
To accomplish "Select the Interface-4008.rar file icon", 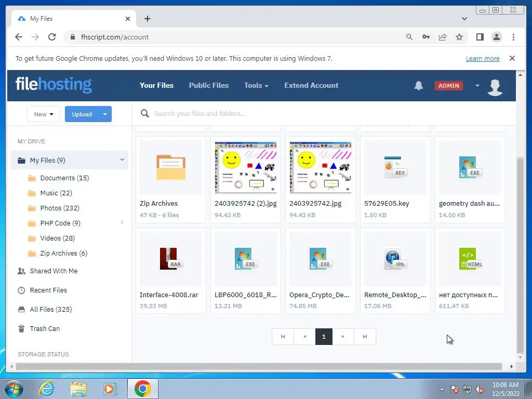I will coord(170,259).
